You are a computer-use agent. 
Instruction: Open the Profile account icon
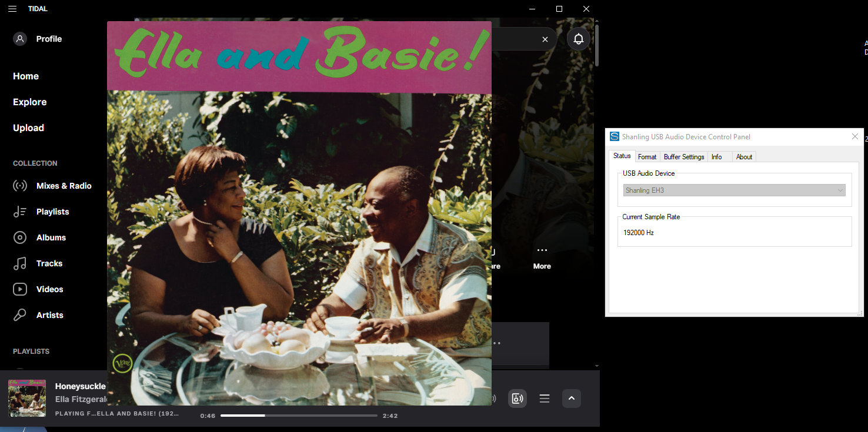(19, 38)
